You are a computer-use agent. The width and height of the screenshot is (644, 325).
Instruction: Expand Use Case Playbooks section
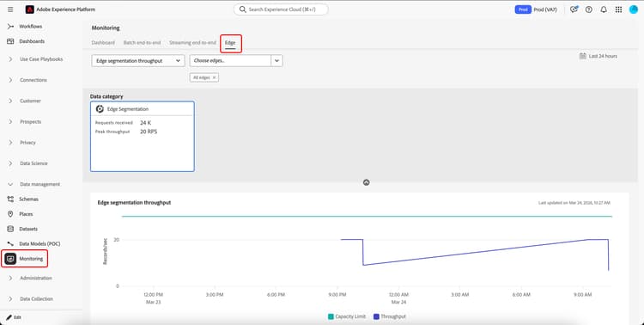(10, 59)
